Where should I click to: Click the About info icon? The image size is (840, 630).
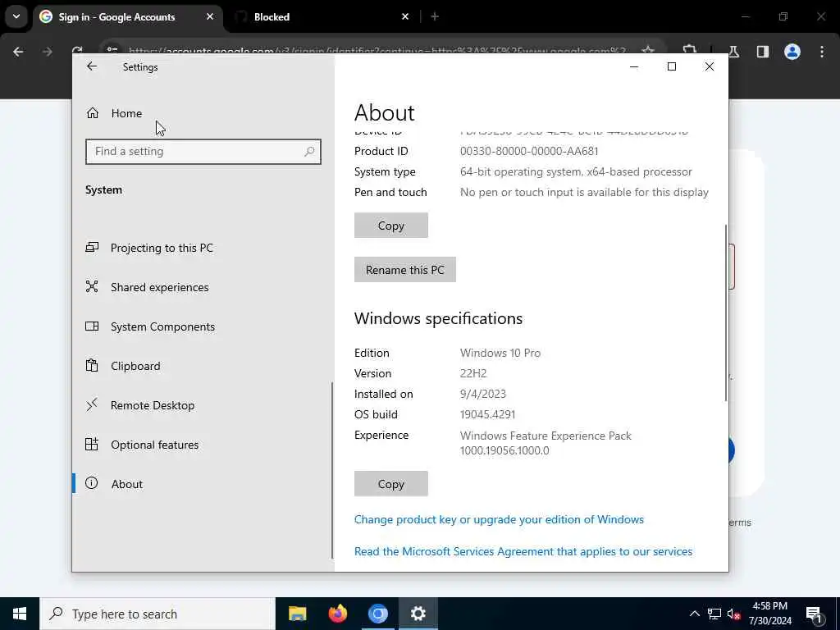pyautogui.click(x=92, y=484)
